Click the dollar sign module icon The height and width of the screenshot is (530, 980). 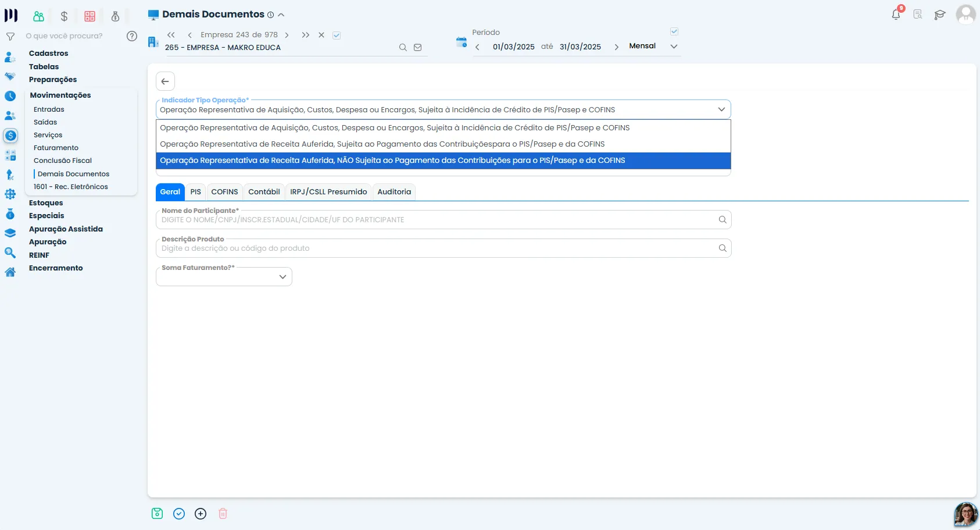click(x=65, y=16)
